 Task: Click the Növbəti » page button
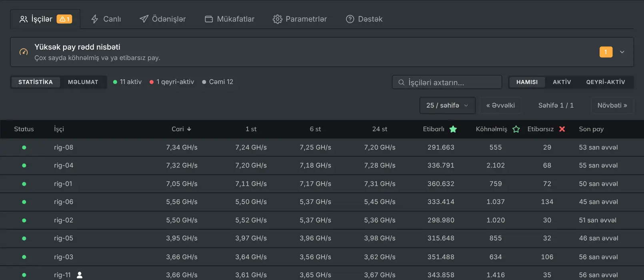click(x=612, y=106)
